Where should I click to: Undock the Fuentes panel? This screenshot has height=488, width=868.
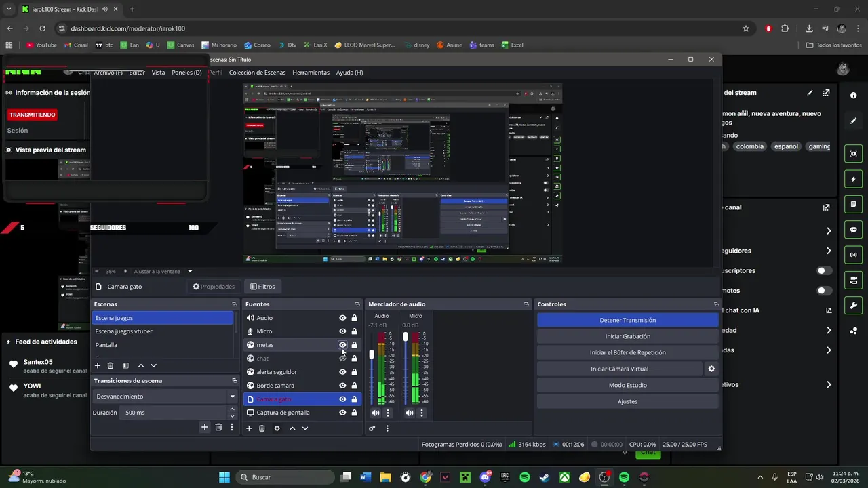pyautogui.click(x=357, y=304)
